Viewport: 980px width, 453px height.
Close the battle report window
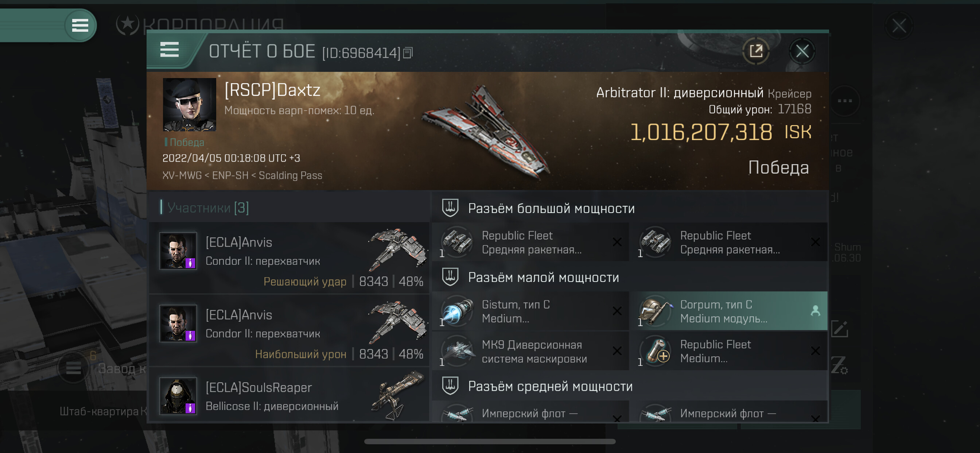802,51
